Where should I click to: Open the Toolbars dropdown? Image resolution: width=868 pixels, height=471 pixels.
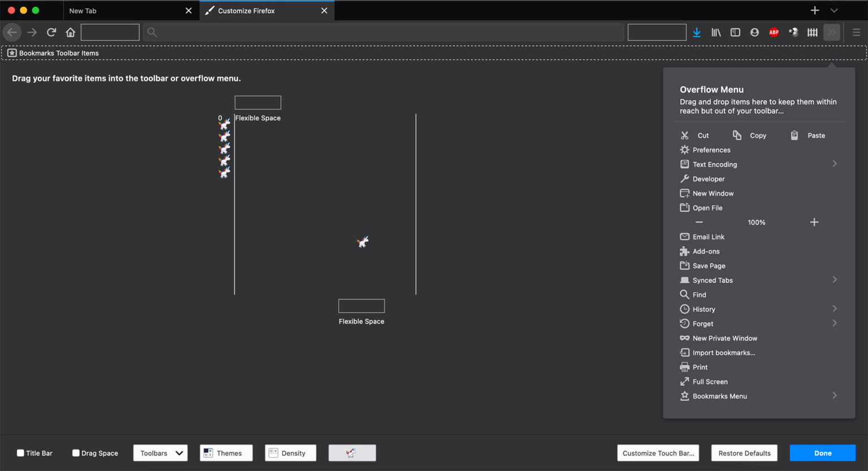[x=160, y=453]
